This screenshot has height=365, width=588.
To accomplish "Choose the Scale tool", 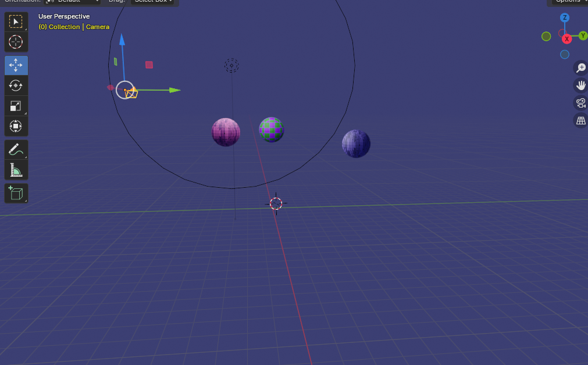I will tap(16, 106).
